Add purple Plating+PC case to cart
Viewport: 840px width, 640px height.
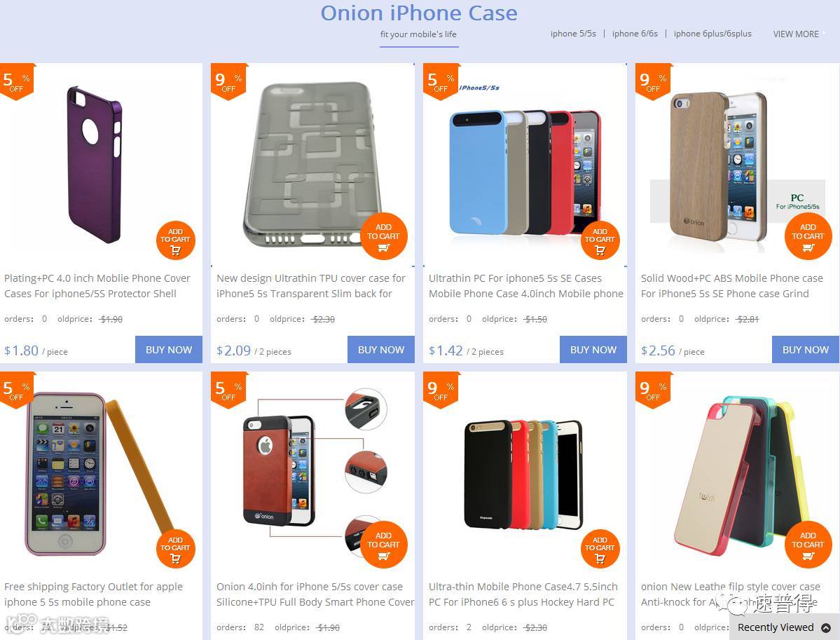coord(175,240)
